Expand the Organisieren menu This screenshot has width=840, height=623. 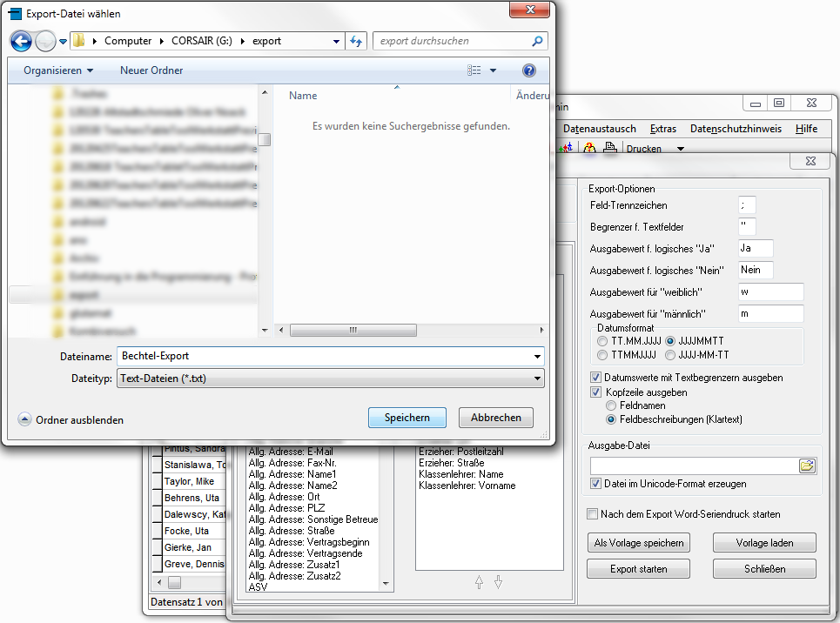click(58, 70)
